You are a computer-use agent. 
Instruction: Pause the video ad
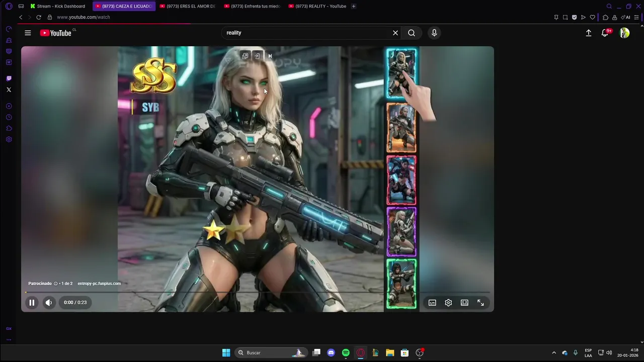coord(32,303)
